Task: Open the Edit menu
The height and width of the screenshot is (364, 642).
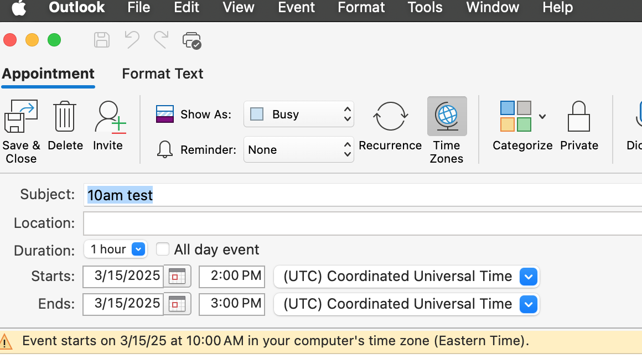Action: [x=187, y=7]
